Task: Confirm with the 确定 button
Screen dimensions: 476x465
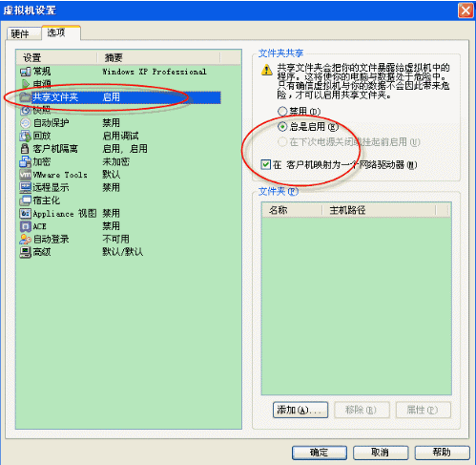Action: 320,453
